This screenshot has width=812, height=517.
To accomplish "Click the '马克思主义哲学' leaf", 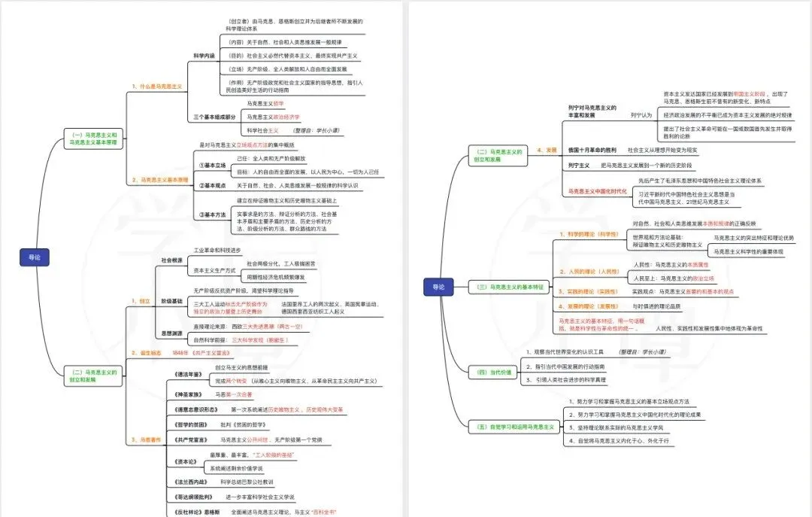I will tap(265, 104).
